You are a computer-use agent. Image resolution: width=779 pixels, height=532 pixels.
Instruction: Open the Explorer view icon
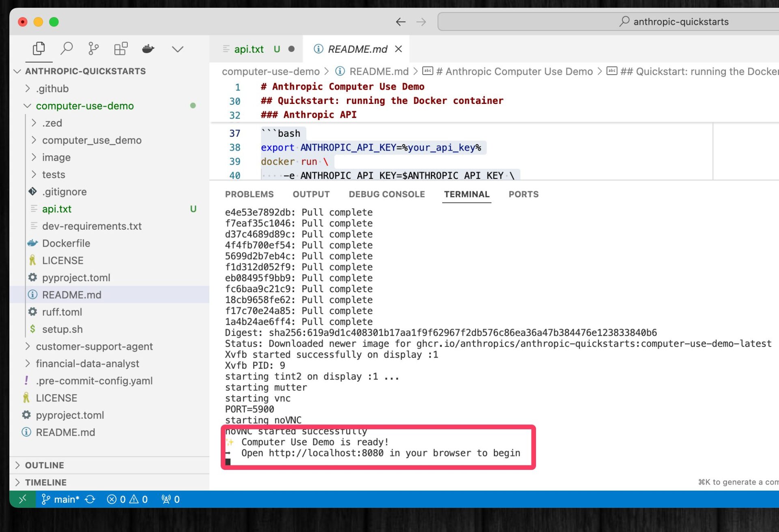39,49
